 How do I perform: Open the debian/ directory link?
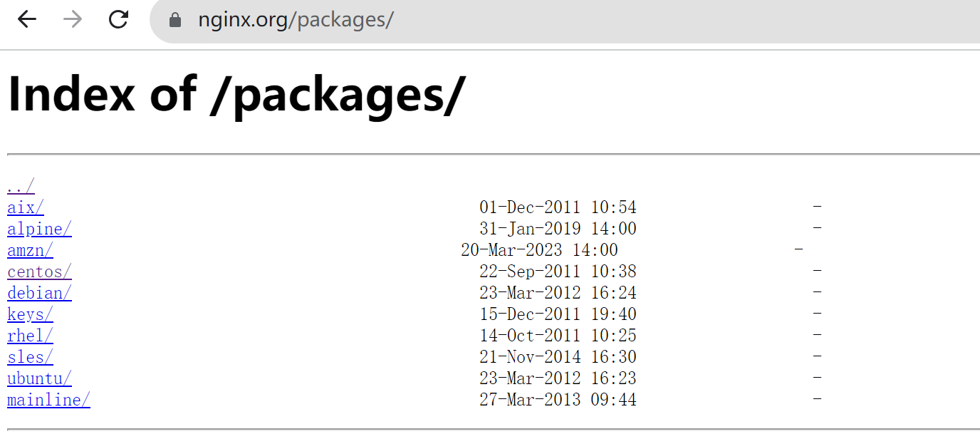coord(39,293)
